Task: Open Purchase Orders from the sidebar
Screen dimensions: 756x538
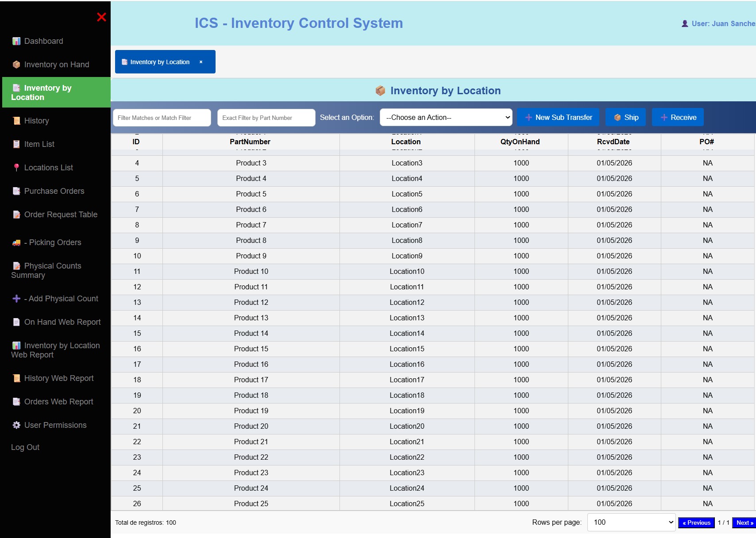Action: 54,191
